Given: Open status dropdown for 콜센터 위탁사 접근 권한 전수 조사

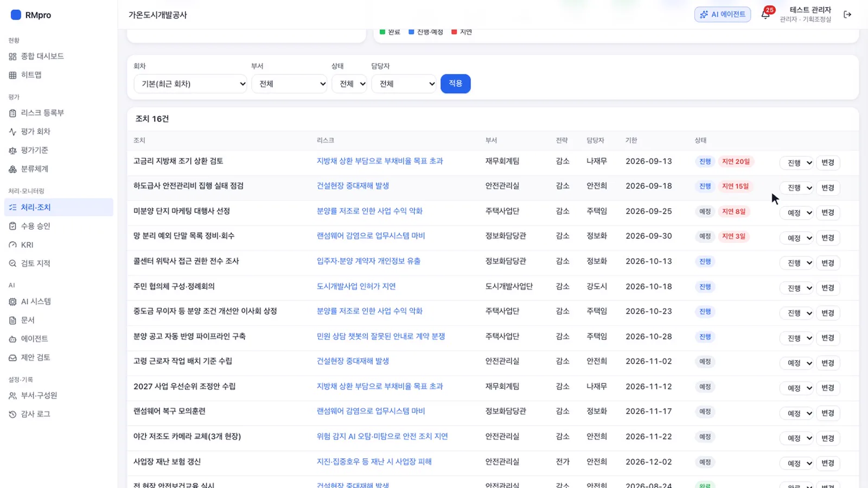Looking at the screenshot, I should 796,263.
